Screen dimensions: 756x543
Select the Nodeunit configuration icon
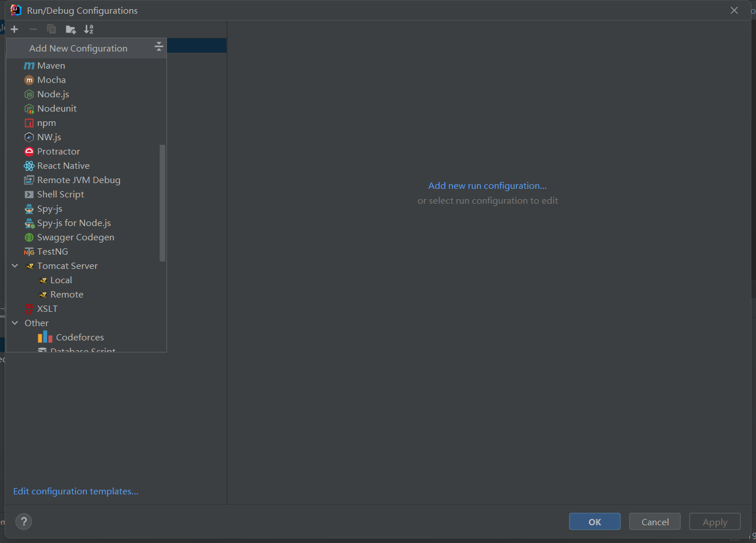click(29, 109)
